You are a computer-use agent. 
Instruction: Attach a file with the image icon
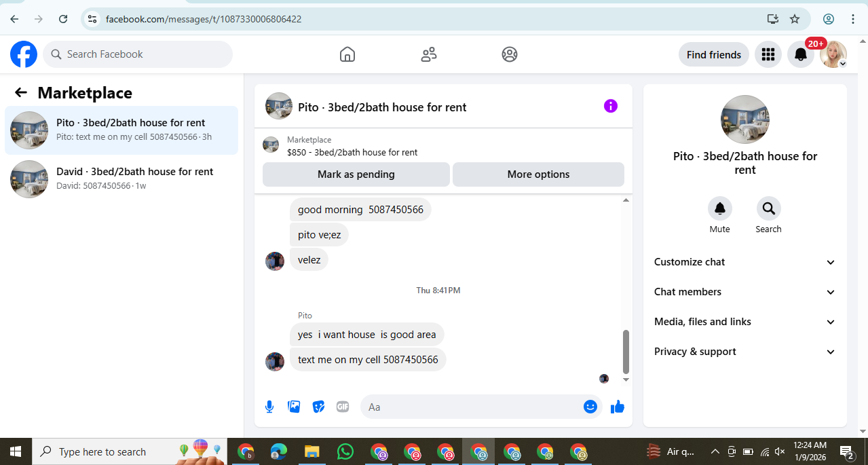click(294, 407)
